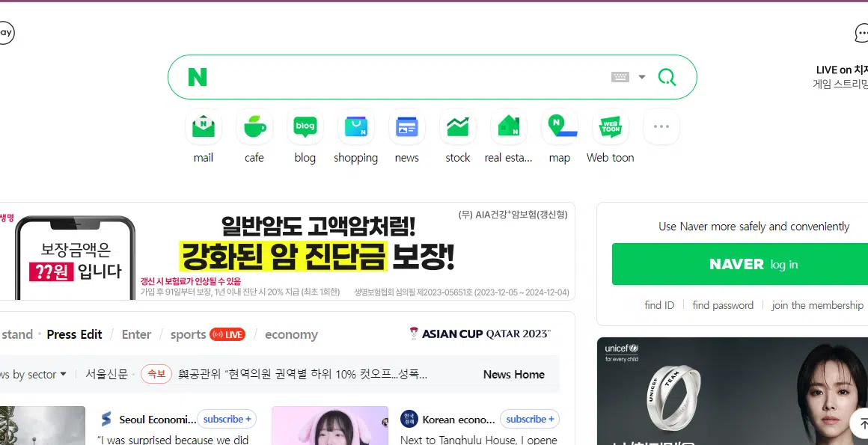The width and height of the screenshot is (868, 445).
Task: Open the Webtoon icon
Action: (611, 127)
